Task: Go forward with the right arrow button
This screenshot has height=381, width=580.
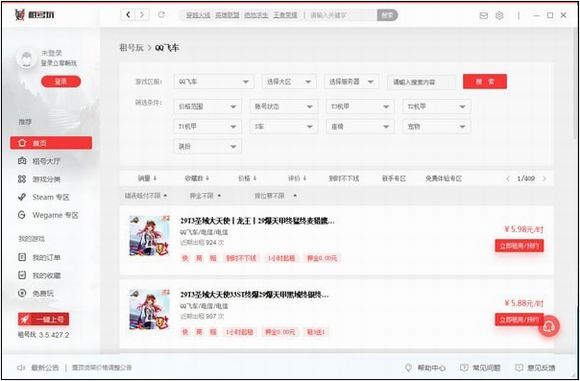Action: tap(142, 15)
